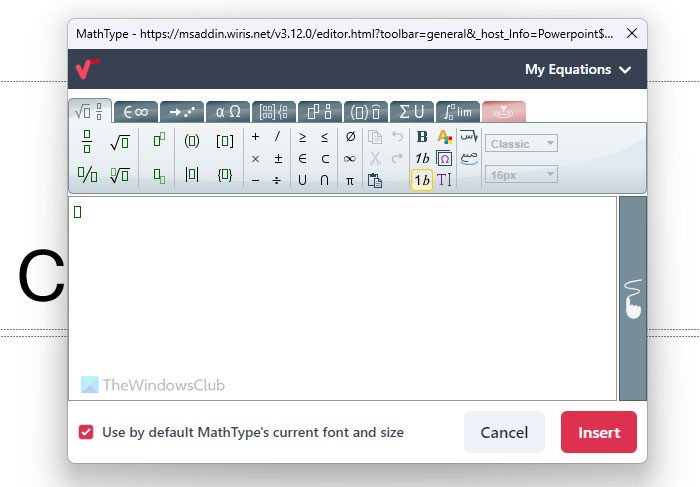Click the Redo arrow
700x487 pixels.
click(x=397, y=158)
